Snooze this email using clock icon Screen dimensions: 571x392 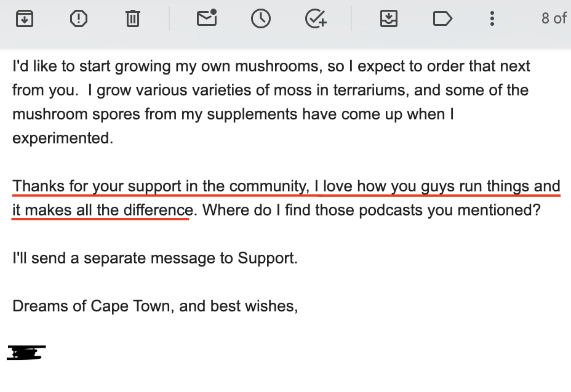pyautogui.click(x=261, y=18)
